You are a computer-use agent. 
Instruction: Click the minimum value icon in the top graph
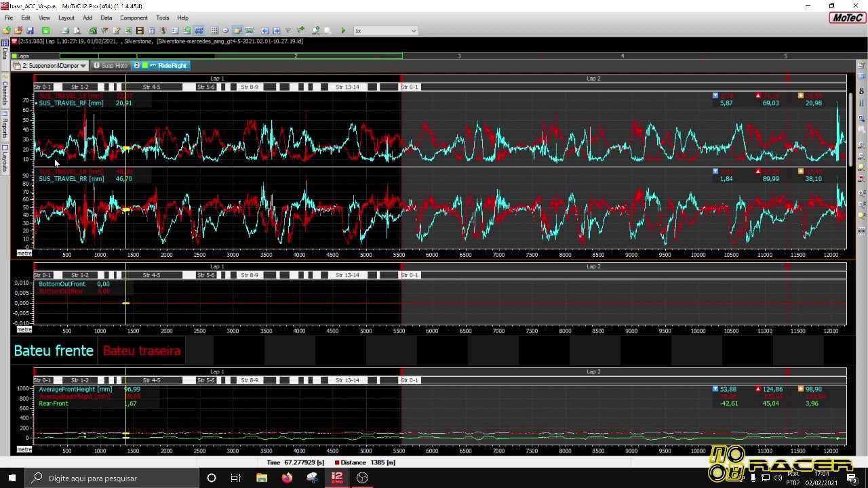tap(715, 96)
